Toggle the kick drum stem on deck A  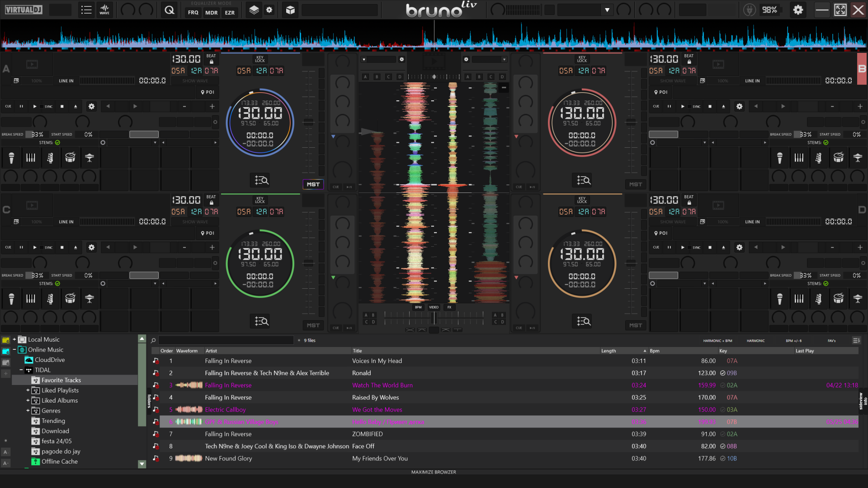70,158
